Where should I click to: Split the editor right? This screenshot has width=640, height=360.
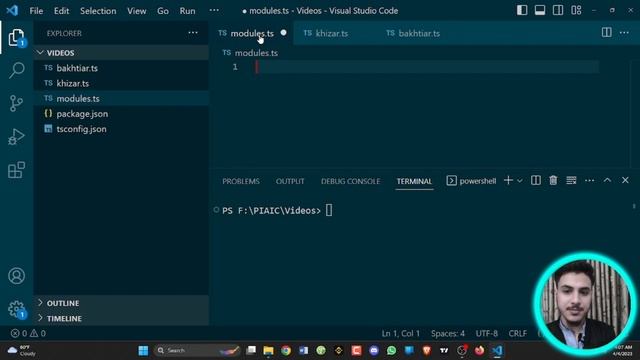(607, 33)
